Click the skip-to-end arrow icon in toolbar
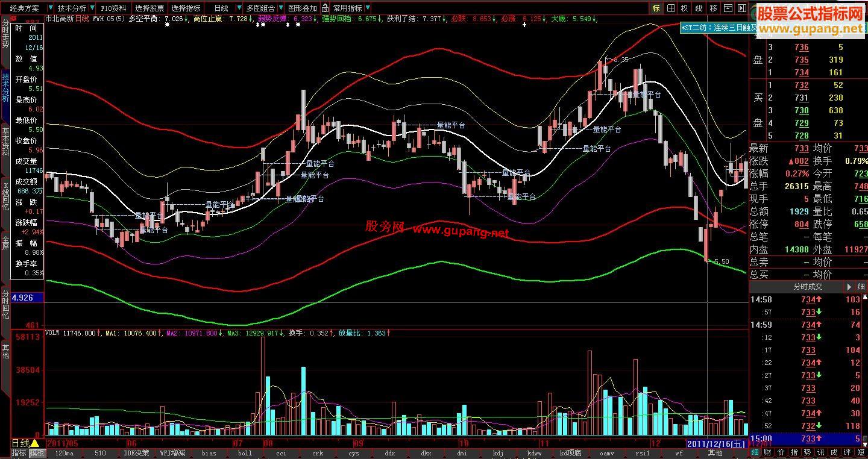868x459 pixels. [742, 8]
